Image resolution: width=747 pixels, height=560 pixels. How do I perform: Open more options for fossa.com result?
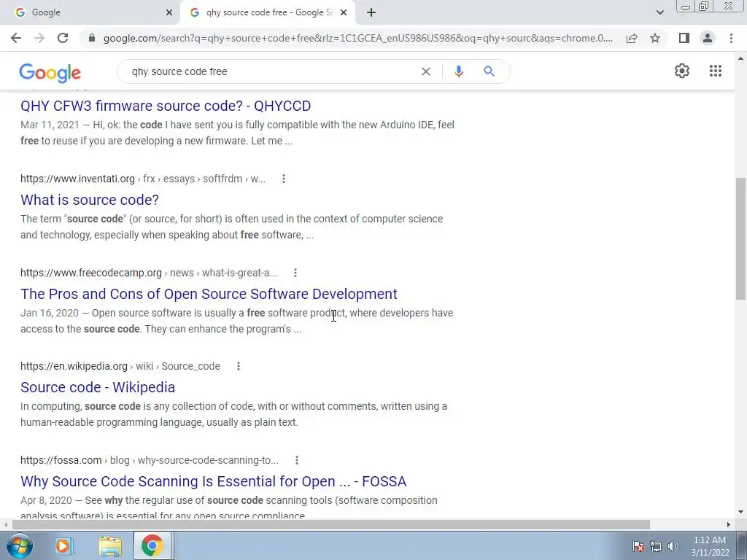pos(297,460)
